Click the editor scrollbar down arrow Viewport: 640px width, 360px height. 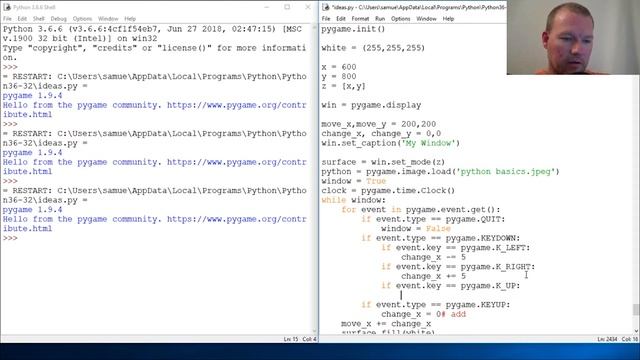point(636,331)
